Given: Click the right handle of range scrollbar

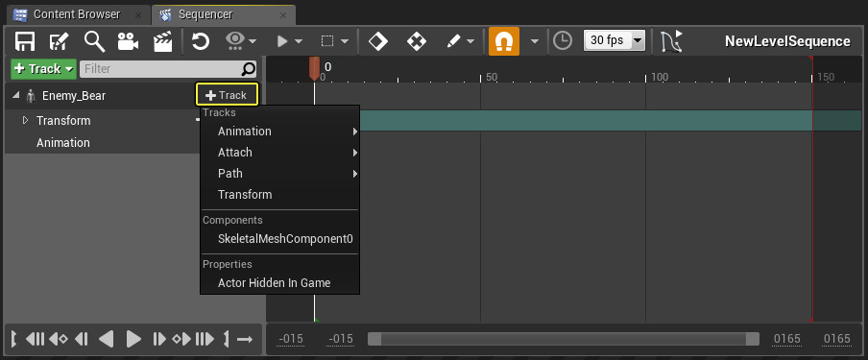Looking at the screenshot, I should [x=753, y=339].
